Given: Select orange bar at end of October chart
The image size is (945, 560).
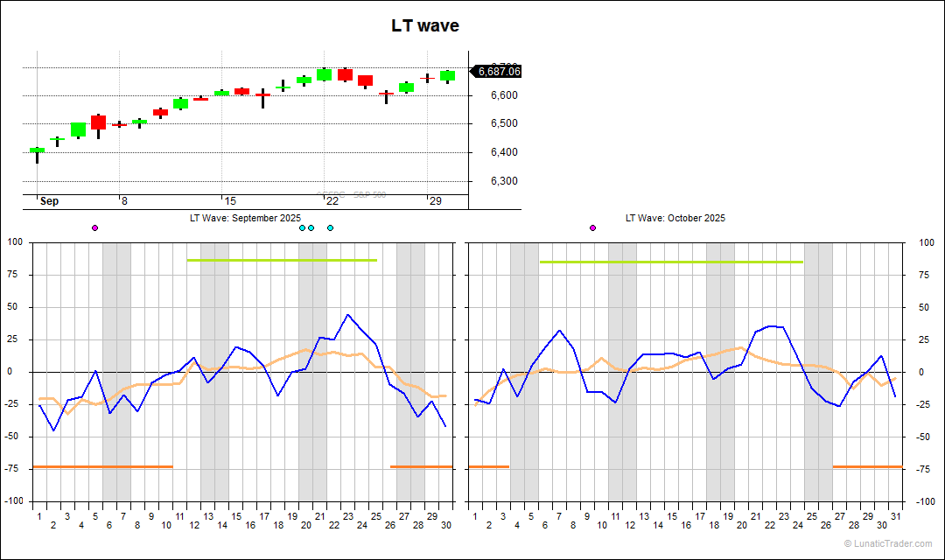Looking at the screenshot, I should (x=867, y=466).
